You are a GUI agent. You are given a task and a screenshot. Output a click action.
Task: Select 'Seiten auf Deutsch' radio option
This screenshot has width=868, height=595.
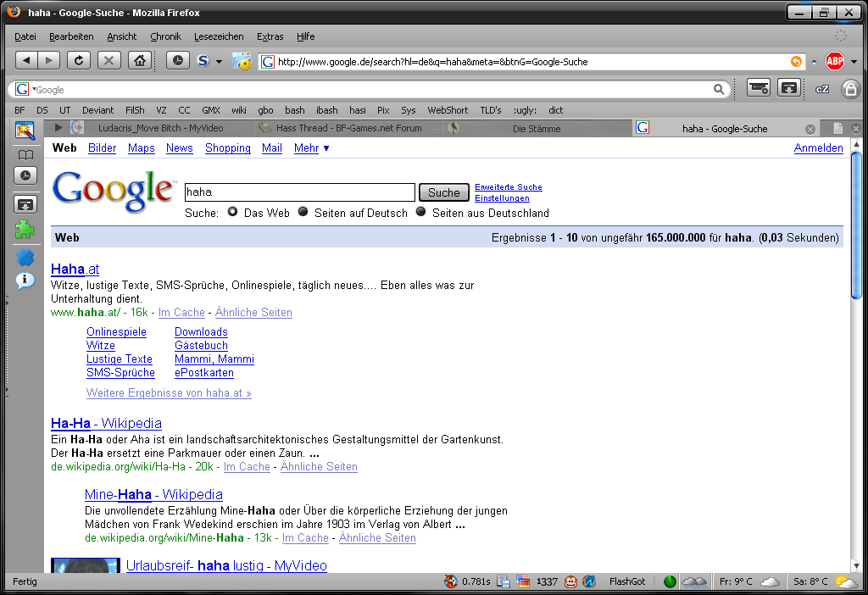(x=303, y=211)
